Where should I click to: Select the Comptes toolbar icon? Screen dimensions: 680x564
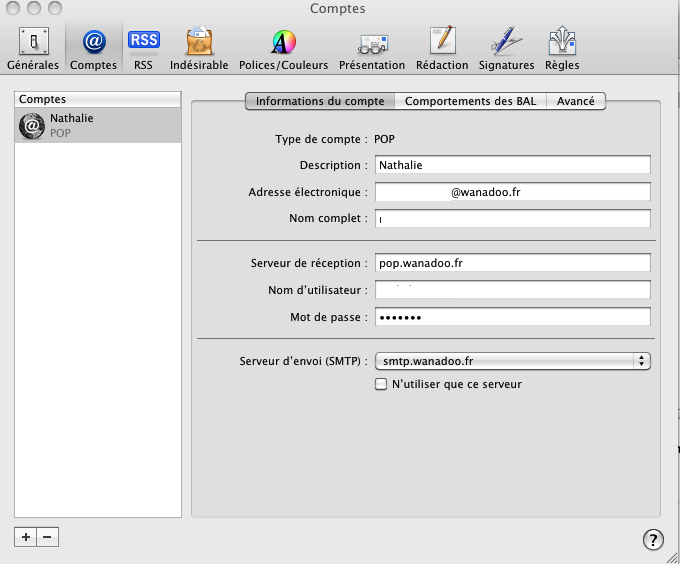(94, 49)
